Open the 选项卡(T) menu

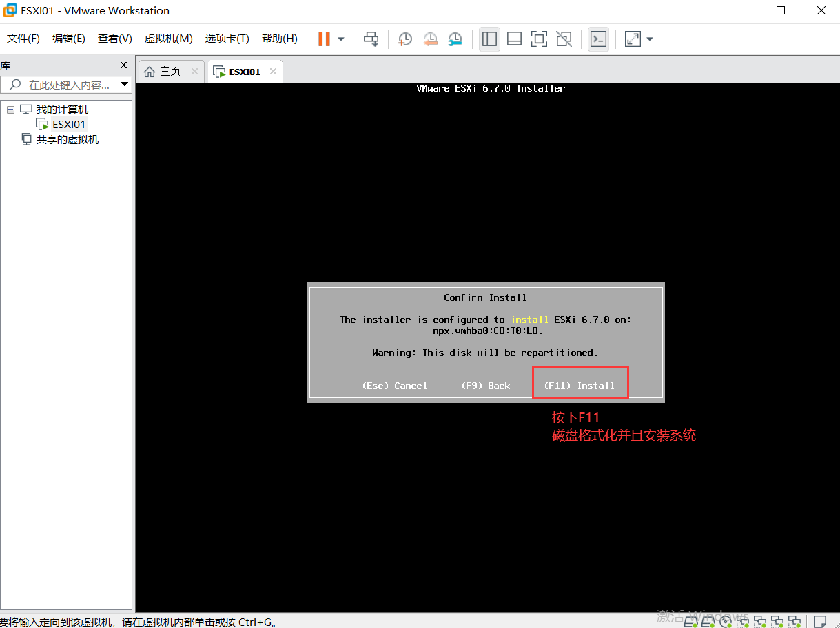(x=227, y=39)
